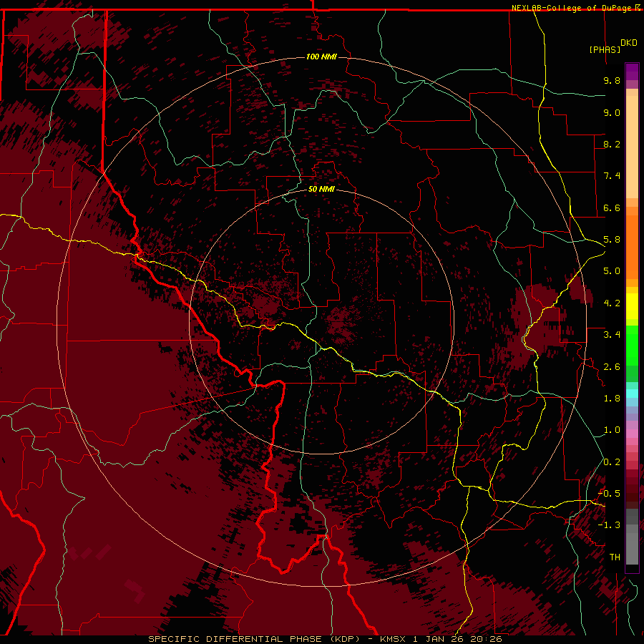The image size is (644, 644).
Task: Click the 8.2 legend value
Action: pyautogui.click(x=612, y=144)
